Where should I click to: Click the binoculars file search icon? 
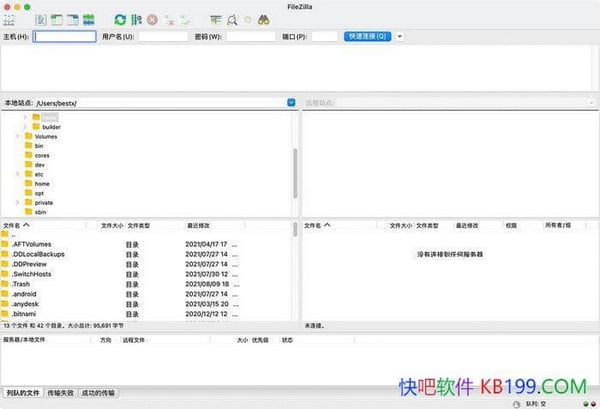[264, 19]
